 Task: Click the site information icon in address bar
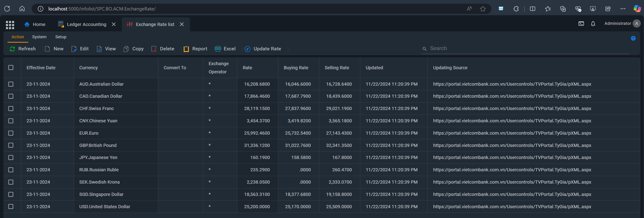40,9
